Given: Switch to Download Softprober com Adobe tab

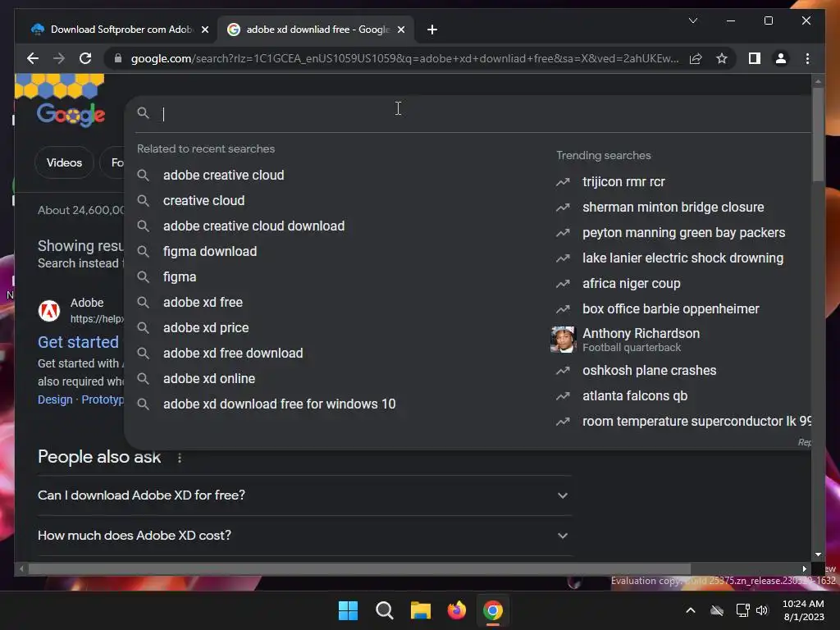Looking at the screenshot, I should [x=120, y=30].
